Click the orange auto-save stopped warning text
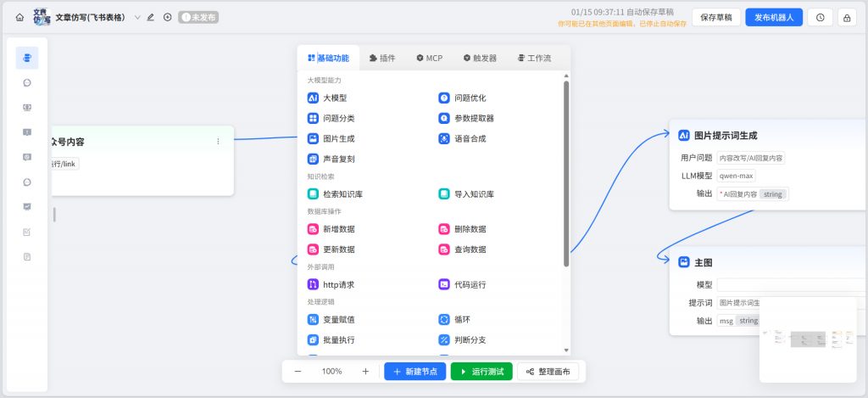Screen dimensions: 868x398 tap(622, 24)
